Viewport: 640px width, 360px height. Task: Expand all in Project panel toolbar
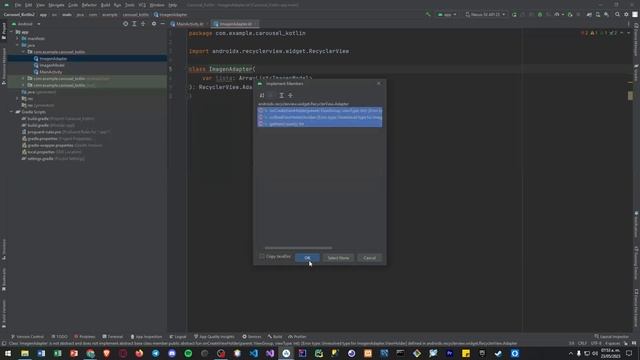point(134,24)
